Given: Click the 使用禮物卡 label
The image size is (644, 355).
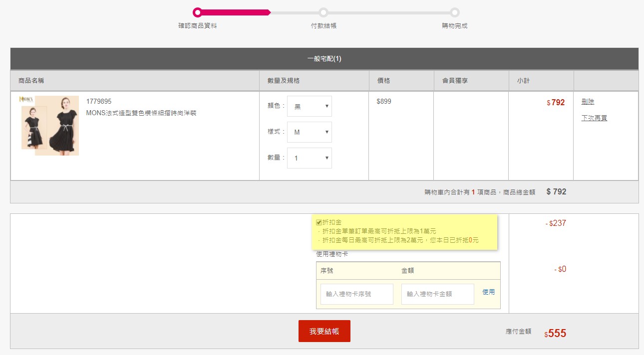Looking at the screenshot, I should click(332, 254).
